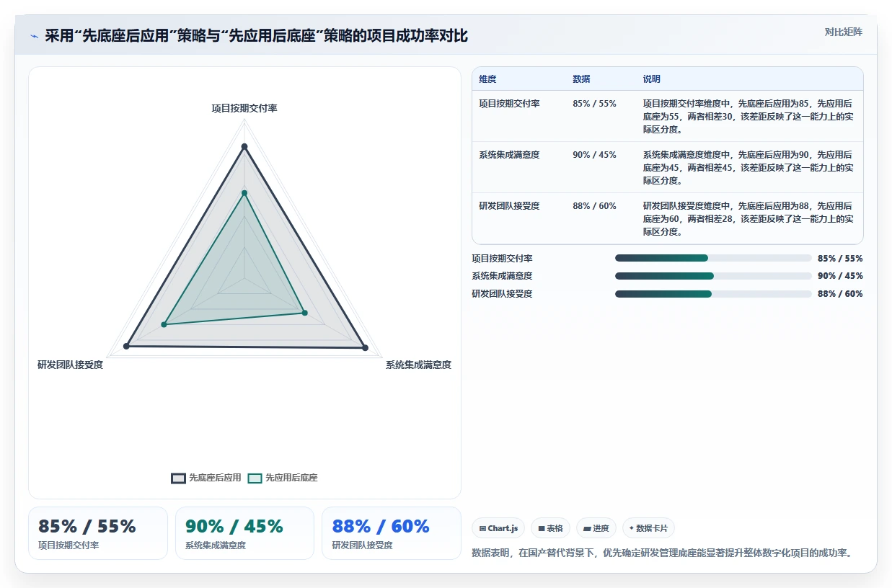Click the 先应用后底座 legend color box
This screenshot has width=892, height=588.
pos(255,478)
